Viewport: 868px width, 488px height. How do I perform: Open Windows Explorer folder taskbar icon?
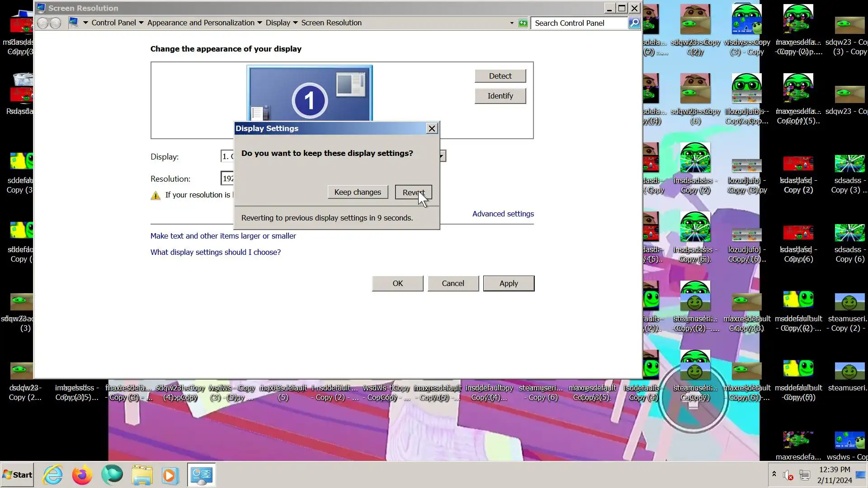point(142,475)
